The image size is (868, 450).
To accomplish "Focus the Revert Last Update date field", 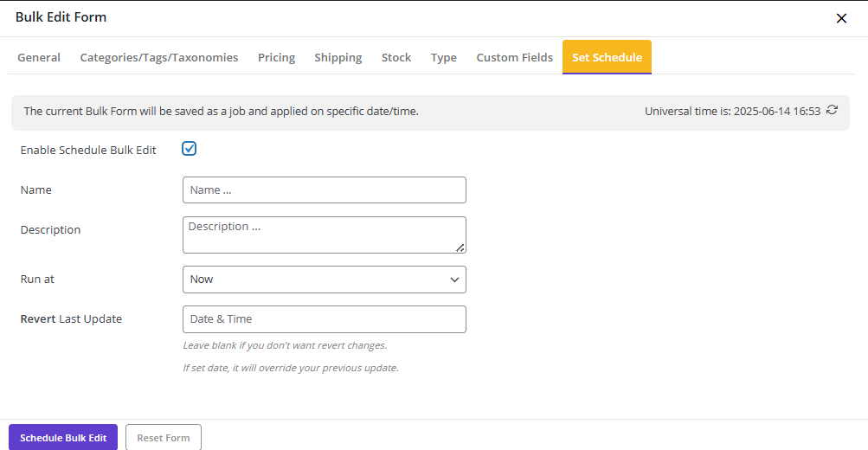I will click(325, 319).
